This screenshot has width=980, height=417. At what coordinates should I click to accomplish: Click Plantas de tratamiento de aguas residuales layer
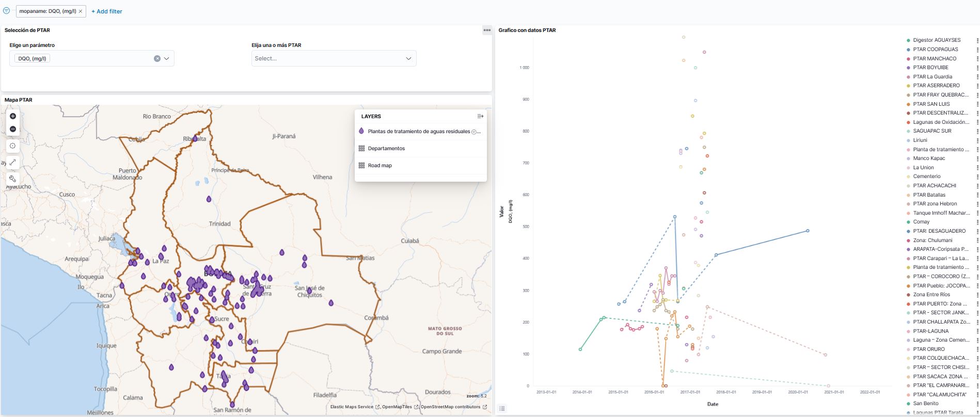(x=418, y=132)
